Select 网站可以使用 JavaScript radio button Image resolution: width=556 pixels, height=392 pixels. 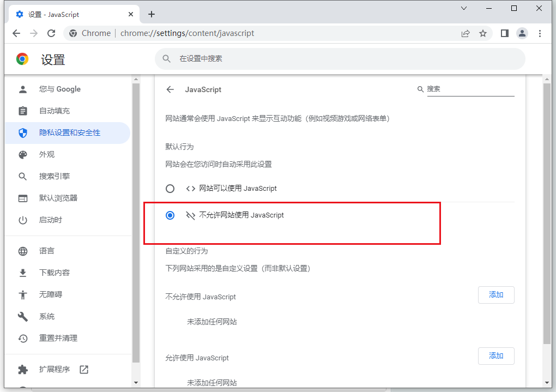pyautogui.click(x=170, y=189)
